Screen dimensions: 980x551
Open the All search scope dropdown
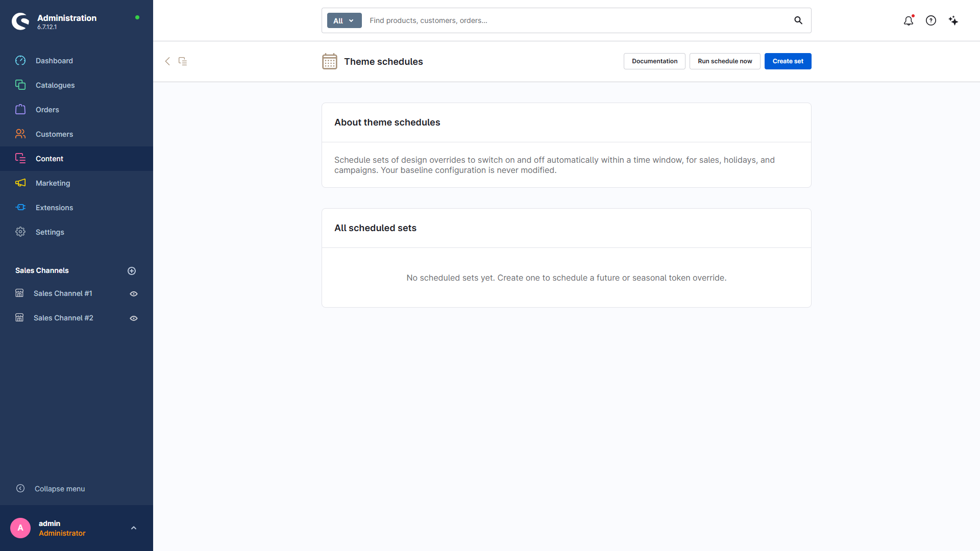(345, 20)
